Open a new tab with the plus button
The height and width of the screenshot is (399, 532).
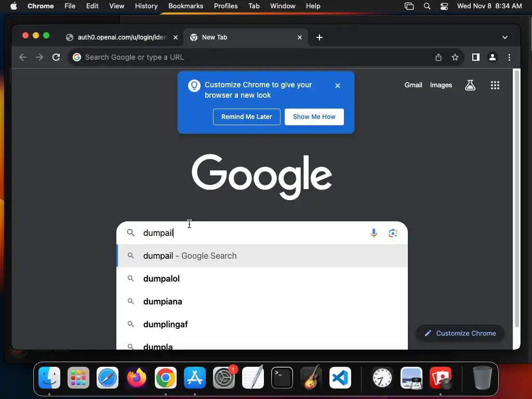320,37
